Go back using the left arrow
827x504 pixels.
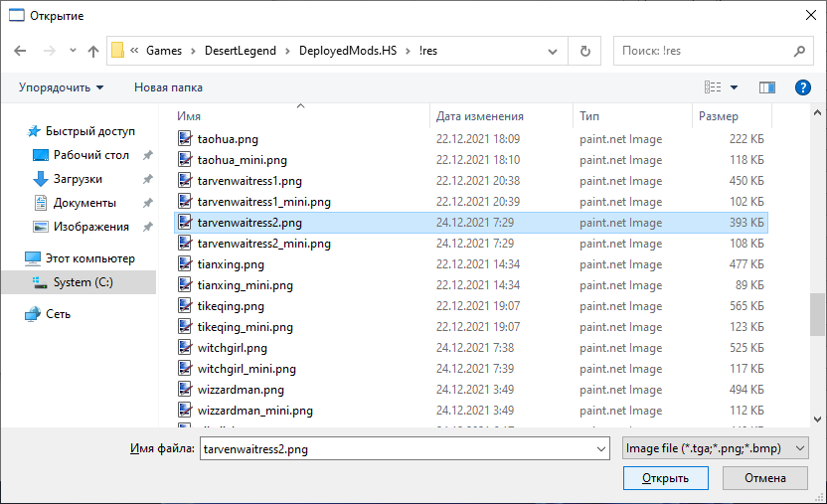click(x=20, y=51)
